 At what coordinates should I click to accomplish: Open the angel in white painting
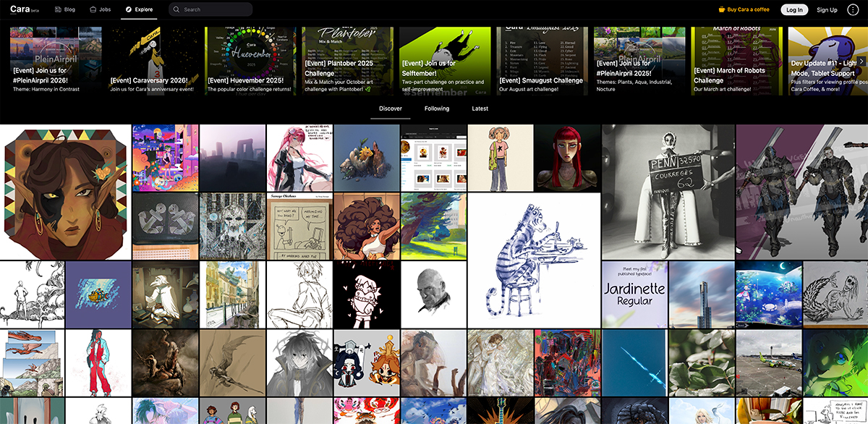(x=501, y=363)
